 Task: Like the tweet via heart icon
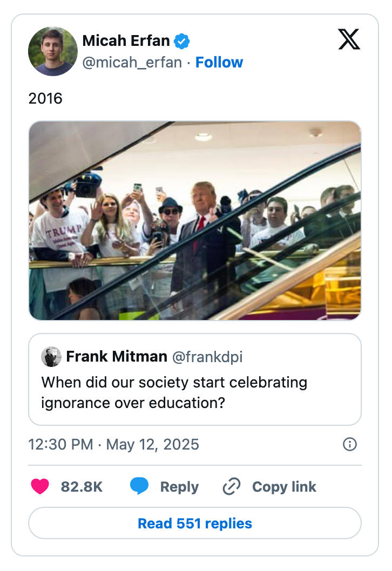[39, 486]
